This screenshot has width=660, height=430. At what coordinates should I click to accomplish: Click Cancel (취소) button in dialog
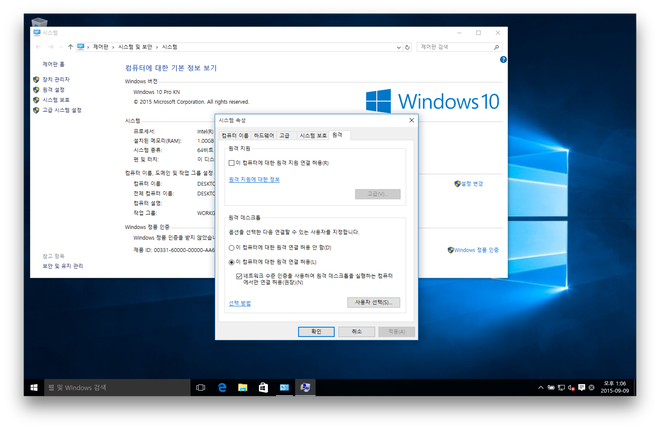coord(357,332)
